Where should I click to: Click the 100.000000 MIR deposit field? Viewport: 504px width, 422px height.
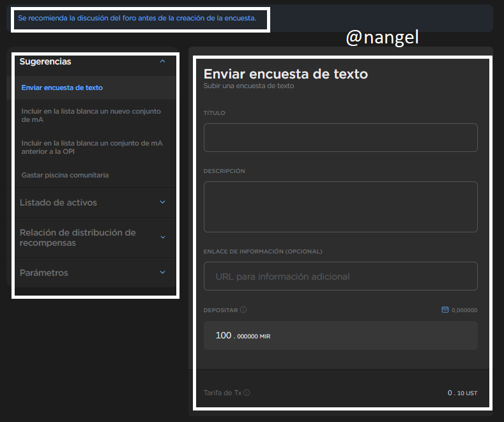click(340, 336)
